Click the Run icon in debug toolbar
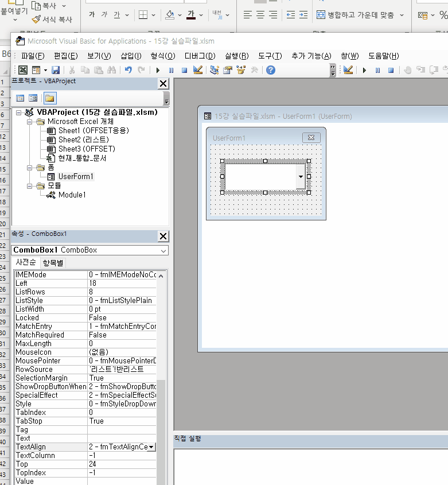 364,71
